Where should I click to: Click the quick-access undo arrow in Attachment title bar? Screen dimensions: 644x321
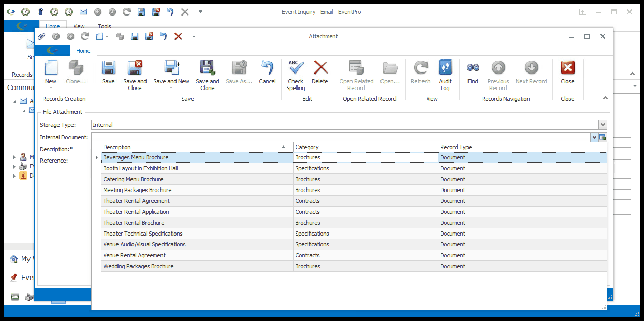click(164, 36)
